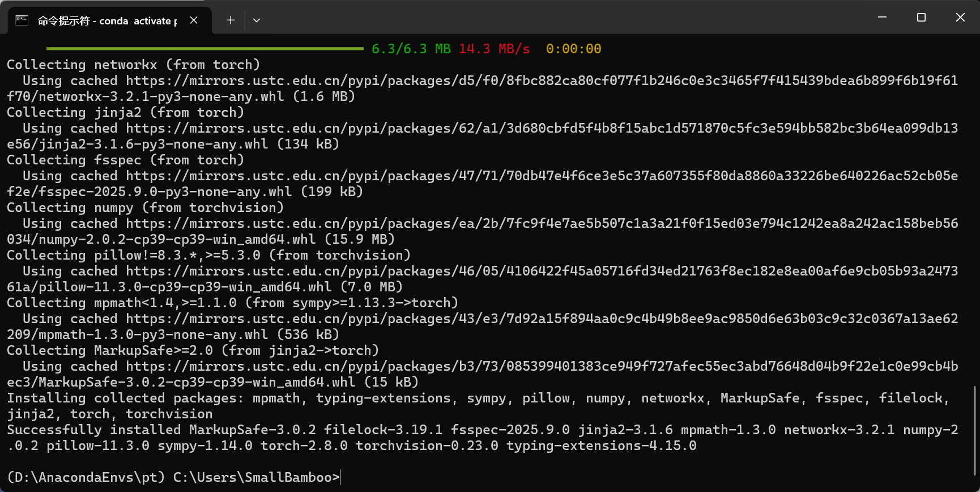Click the Command Prompt icon on the tab
Image resolution: width=980 pixels, height=492 pixels.
click(22, 20)
